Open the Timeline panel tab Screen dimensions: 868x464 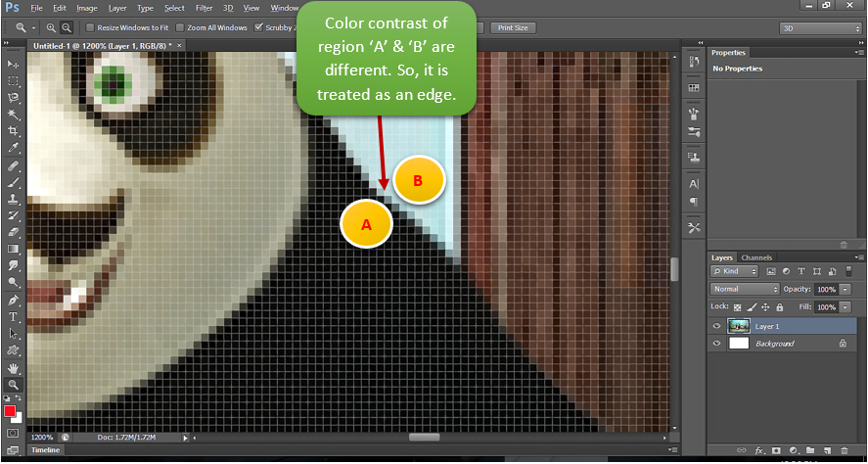pyautogui.click(x=45, y=450)
